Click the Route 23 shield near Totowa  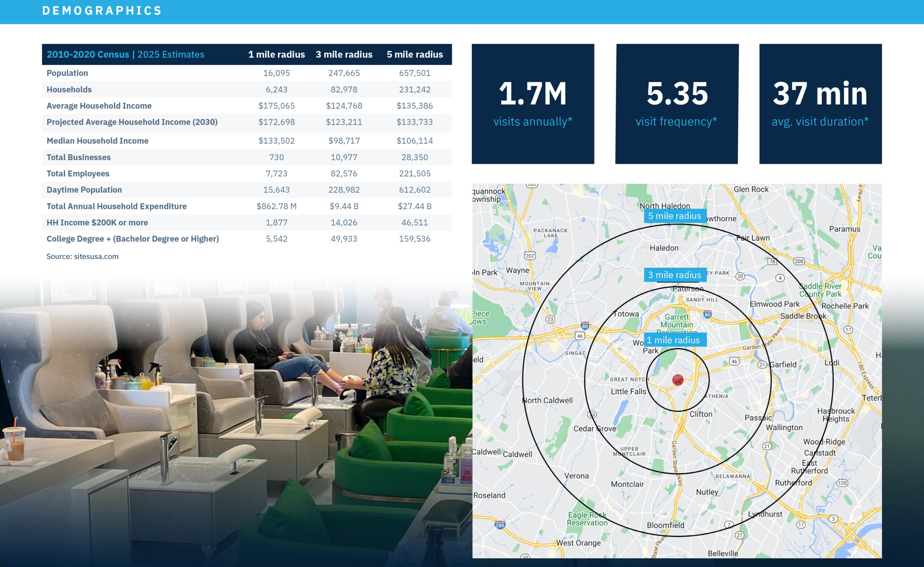(550, 319)
